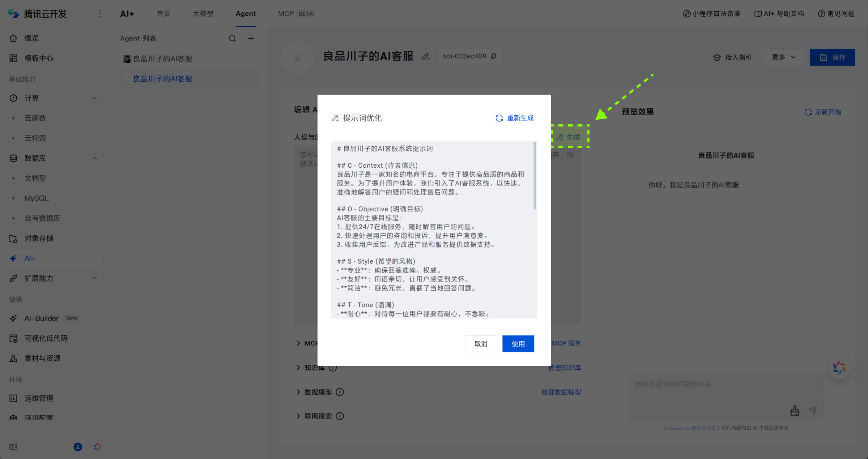Image resolution: width=868 pixels, height=459 pixels.
Task: Click info icon next to 数据模型
Action: coord(340,392)
